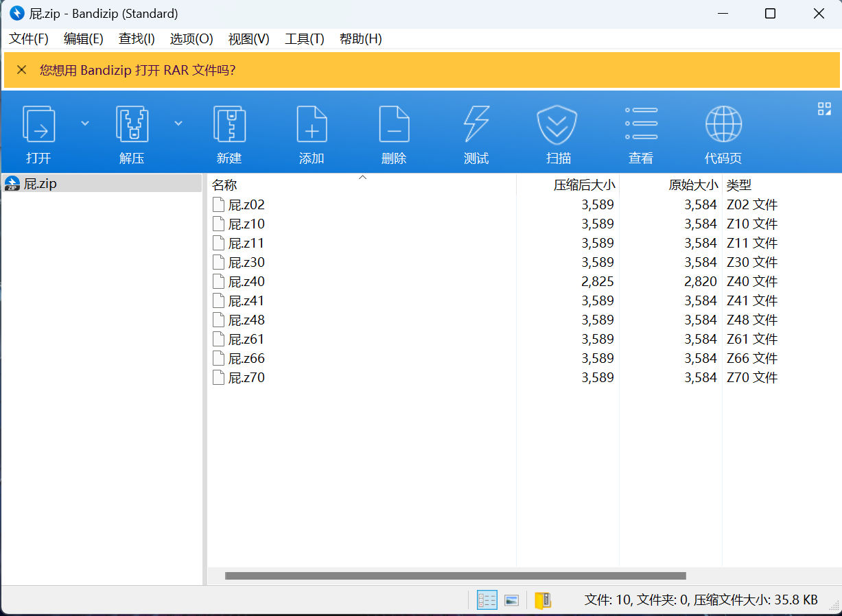Dismiss the RAR association notification bar

click(22, 70)
